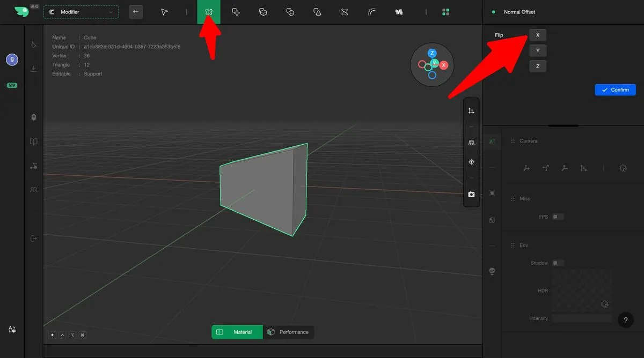Viewport: 644px width, 358px height.
Task: Open the Modifier dropdown
Action: (x=81, y=12)
